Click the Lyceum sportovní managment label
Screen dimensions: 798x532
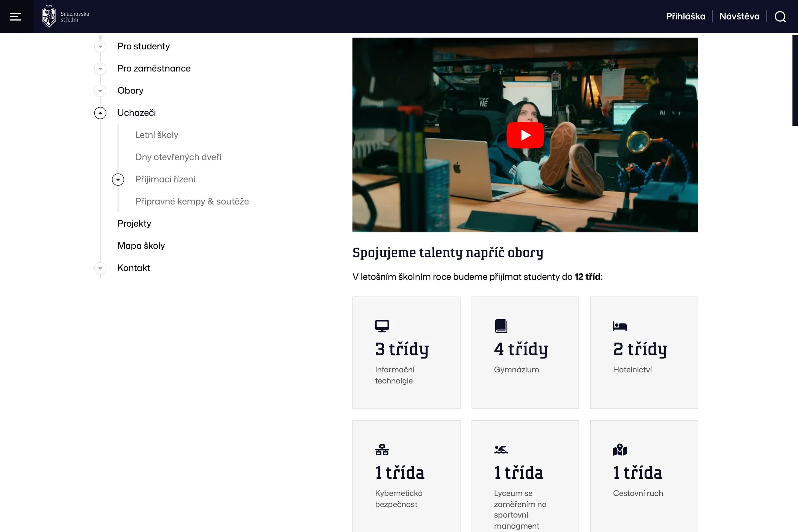[x=520, y=510]
